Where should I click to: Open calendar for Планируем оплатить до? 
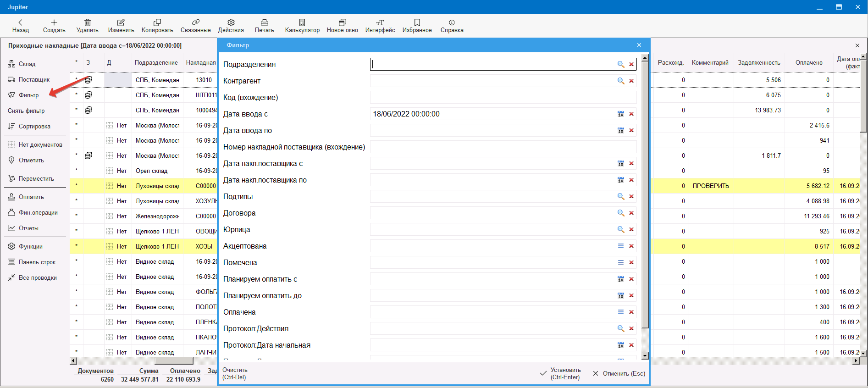(x=621, y=295)
